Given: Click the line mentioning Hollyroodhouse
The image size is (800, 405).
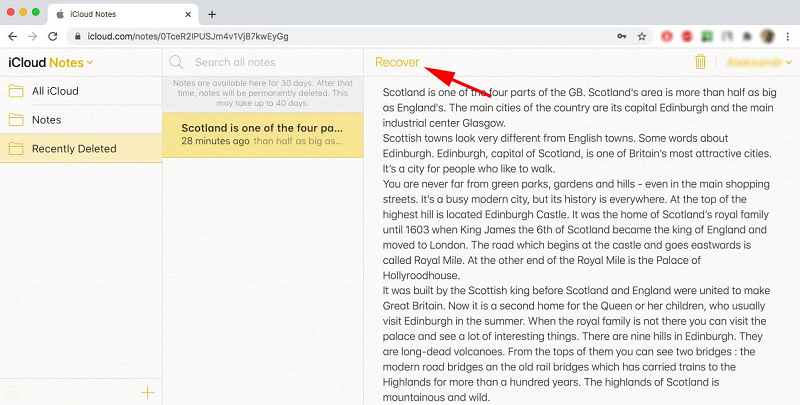Looking at the screenshot, I should 421,275.
